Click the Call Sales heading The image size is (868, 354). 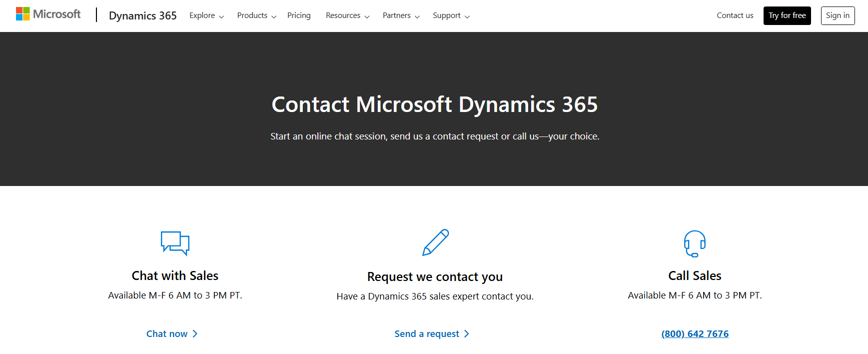(695, 275)
